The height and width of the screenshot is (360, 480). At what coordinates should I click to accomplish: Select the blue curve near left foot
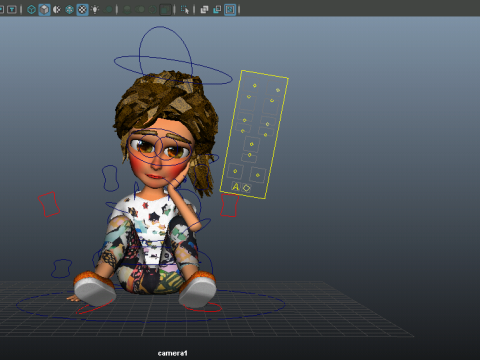click(x=61, y=269)
